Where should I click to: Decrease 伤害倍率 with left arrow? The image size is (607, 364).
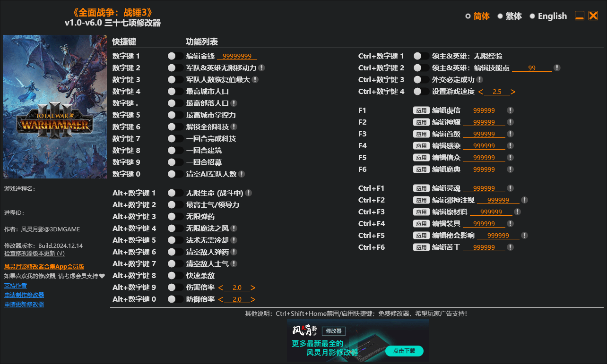tap(221, 288)
